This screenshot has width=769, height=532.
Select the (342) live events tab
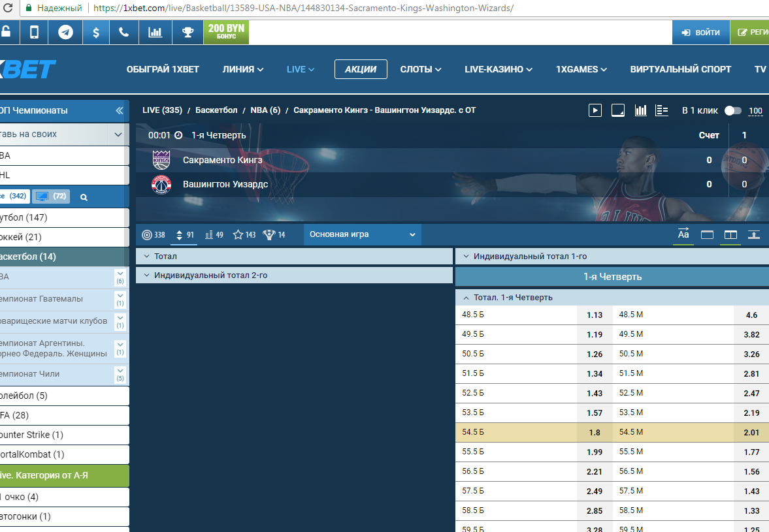(x=15, y=196)
